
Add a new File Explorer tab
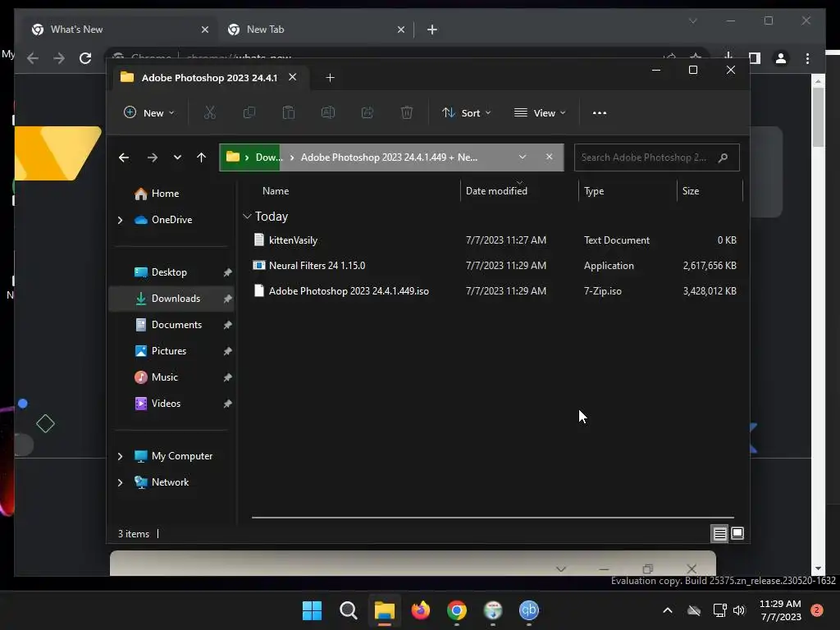330,78
